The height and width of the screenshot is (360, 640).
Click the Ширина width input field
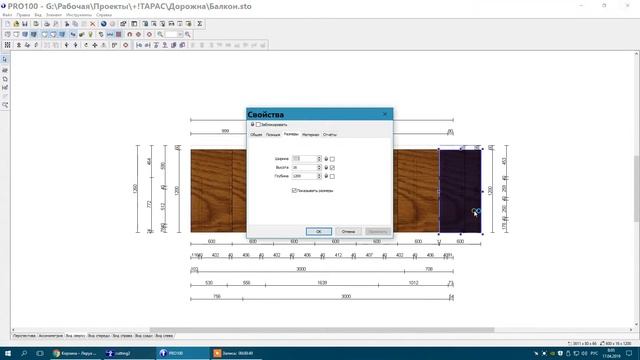[x=304, y=159]
